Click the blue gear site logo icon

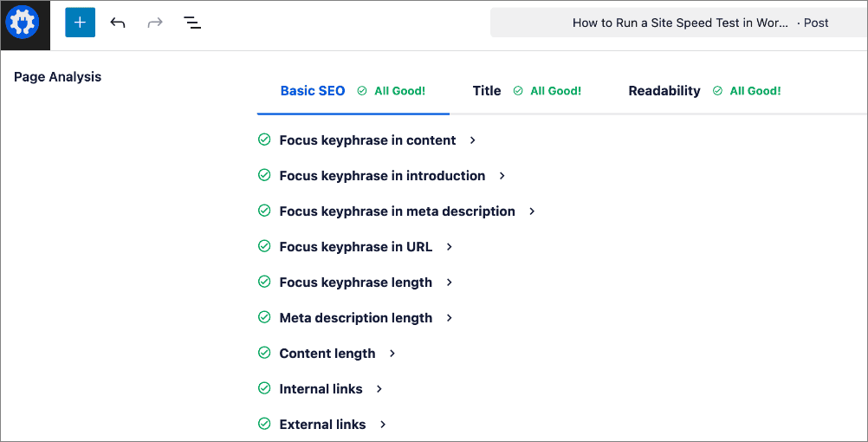[23, 23]
